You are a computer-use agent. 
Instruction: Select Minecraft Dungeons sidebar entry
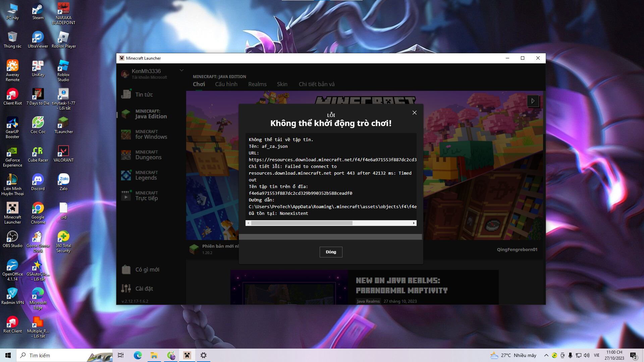[148, 155]
